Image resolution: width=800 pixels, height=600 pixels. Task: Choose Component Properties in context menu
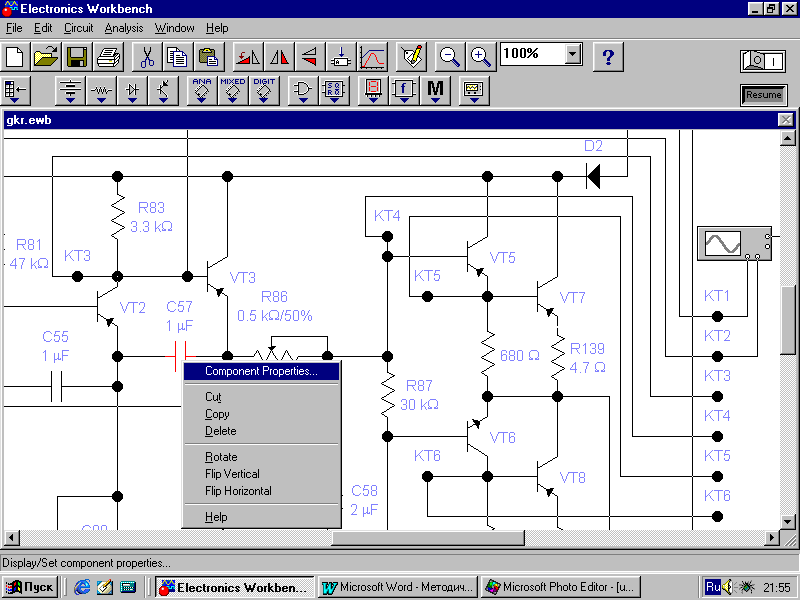(x=261, y=371)
